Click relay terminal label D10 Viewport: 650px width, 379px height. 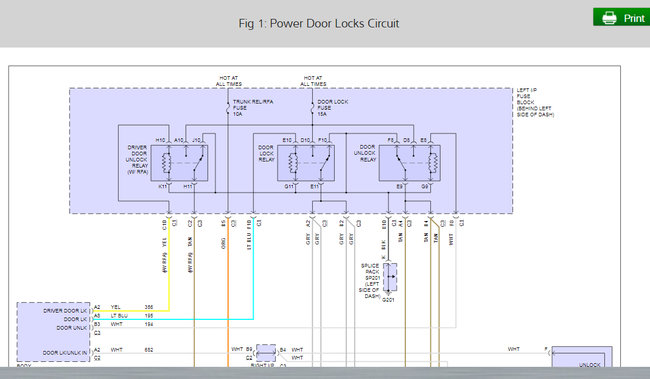tap(305, 141)
